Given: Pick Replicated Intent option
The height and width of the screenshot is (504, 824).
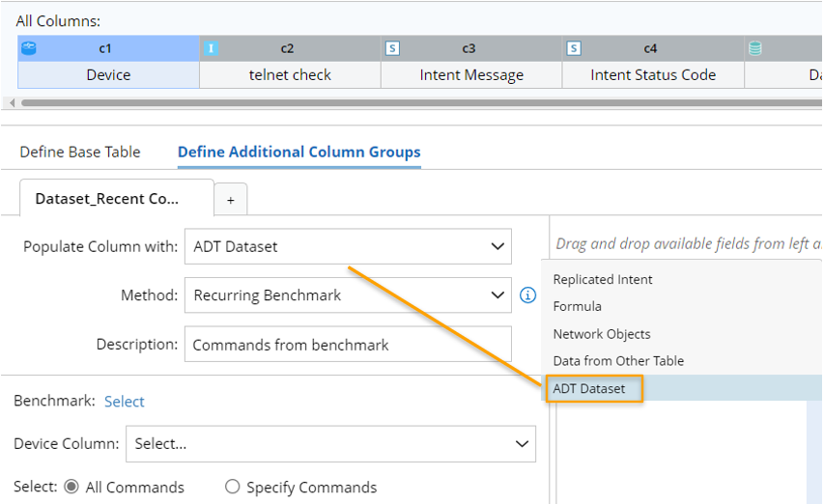Looking at the screenshot, I should [603, 279].
